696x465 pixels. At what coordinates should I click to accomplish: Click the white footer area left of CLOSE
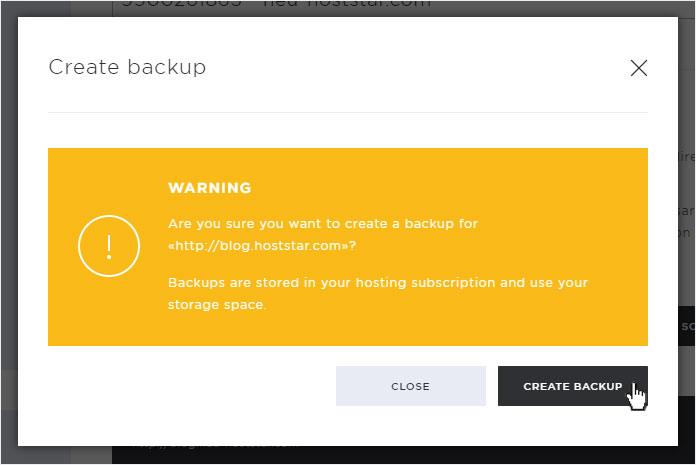coord(178,386)
